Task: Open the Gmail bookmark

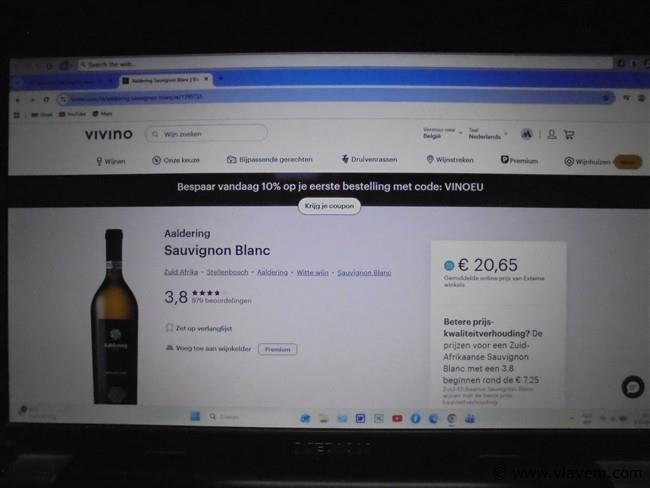Action: click(42, 114)
